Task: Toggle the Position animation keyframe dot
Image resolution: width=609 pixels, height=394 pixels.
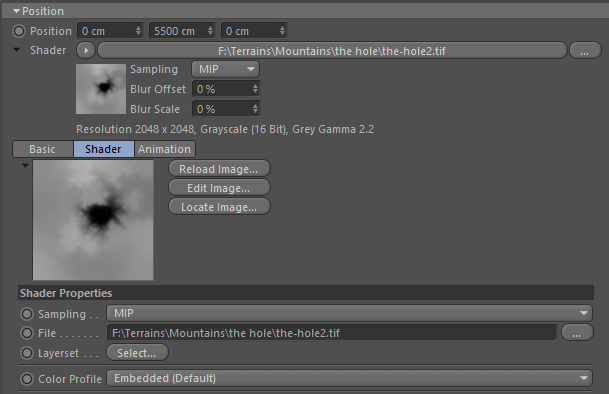Action: [x=19, y=31]
